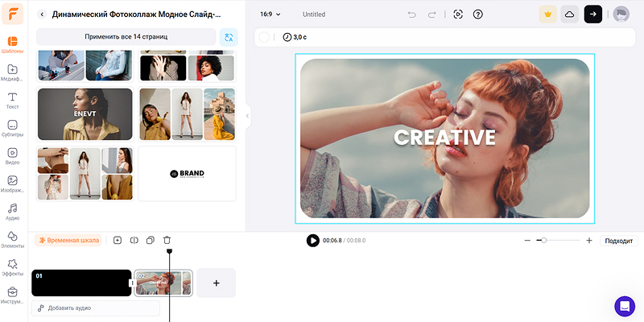
Task: Go back from the template details
Action: pyautogui.click(x=42, y=14)
